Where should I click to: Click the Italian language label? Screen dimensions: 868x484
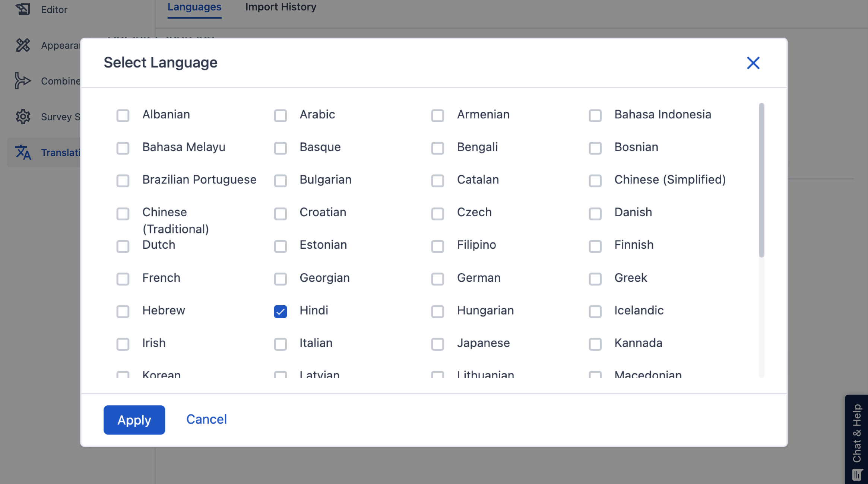(316, 343)
